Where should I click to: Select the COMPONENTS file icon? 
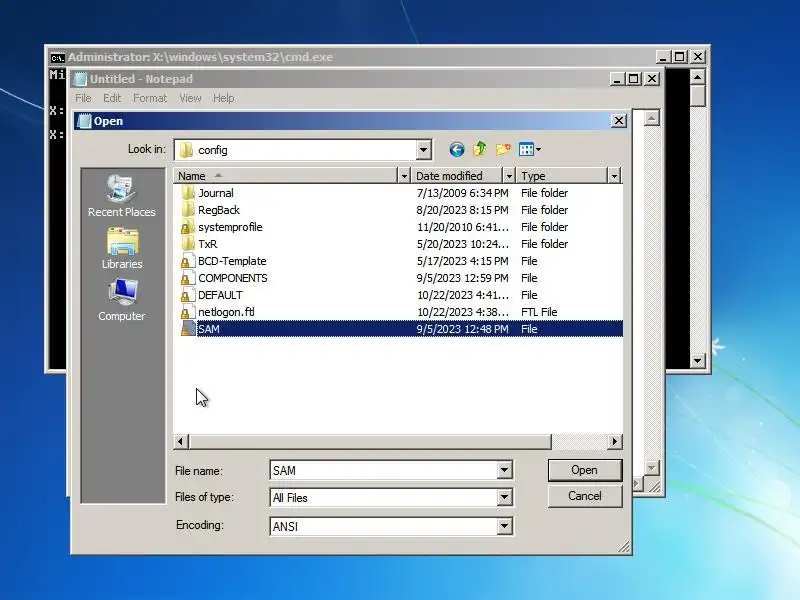(x=188, y=278)
